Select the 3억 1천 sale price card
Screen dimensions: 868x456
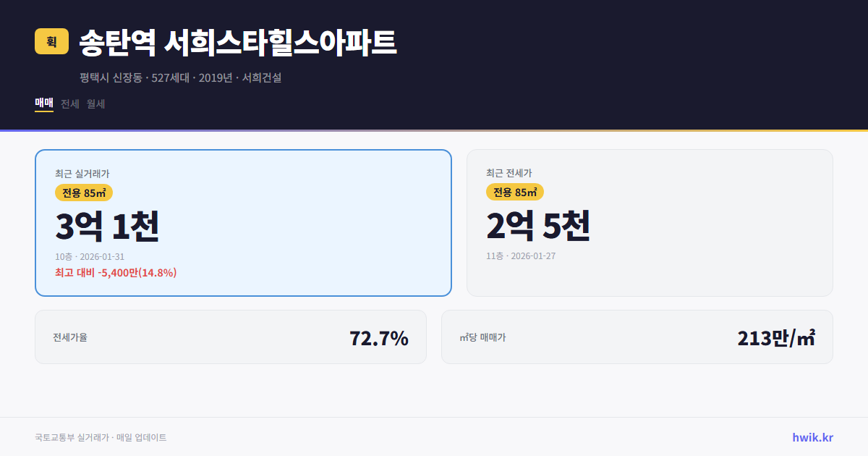click(x=242, y=222)
